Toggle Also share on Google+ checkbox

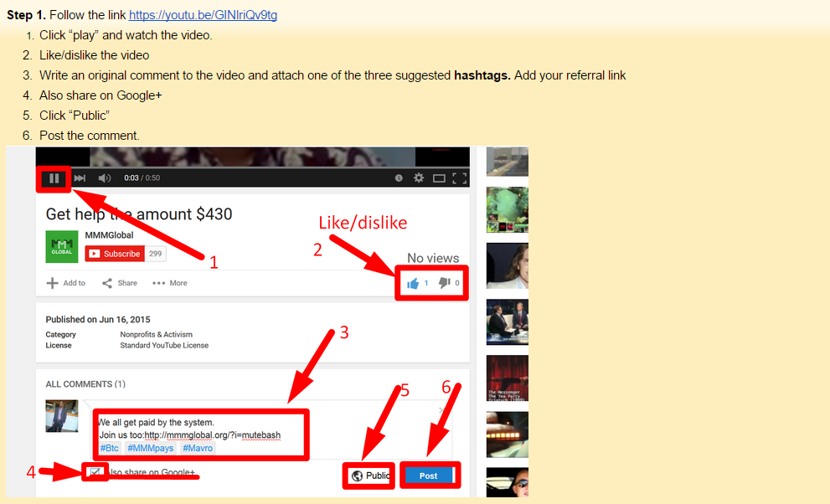pyautogui.click(x=95, y=472)
